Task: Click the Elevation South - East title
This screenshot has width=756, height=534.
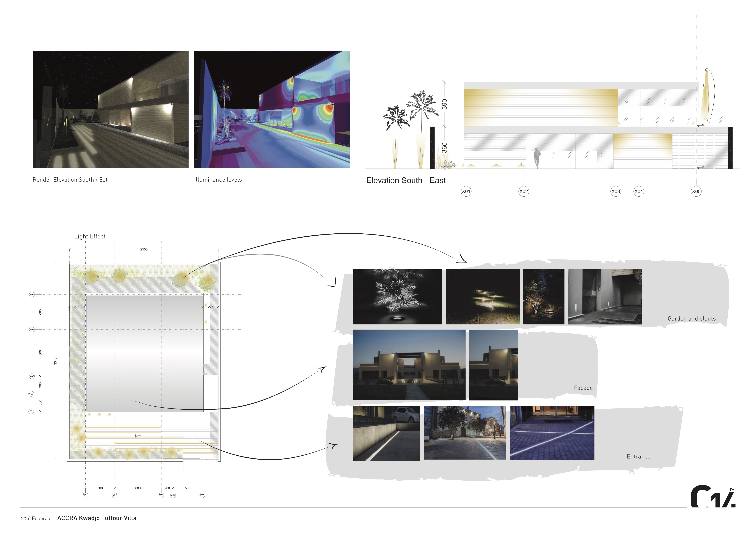Action: click(x=406, y=181)
